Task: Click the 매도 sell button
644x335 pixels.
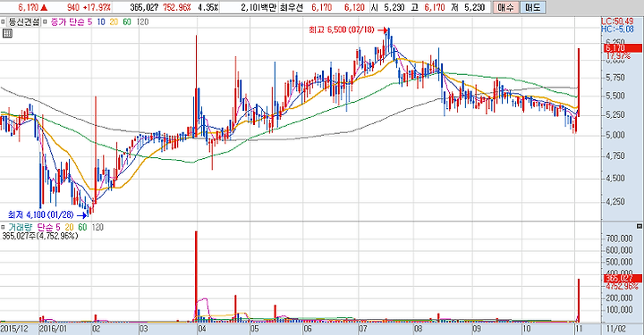Action: pyautogui.click(x=533, y=7)
